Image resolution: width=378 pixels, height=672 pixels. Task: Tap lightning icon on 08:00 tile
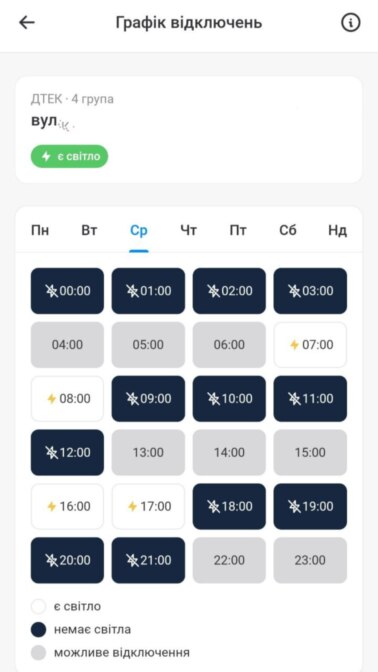51,399
